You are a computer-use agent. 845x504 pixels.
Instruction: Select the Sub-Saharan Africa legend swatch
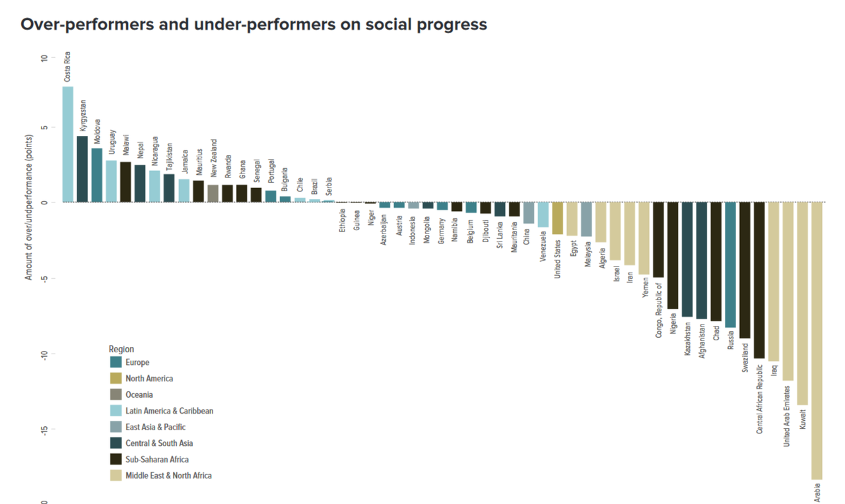pyautogui.click(x=116, y=459)
